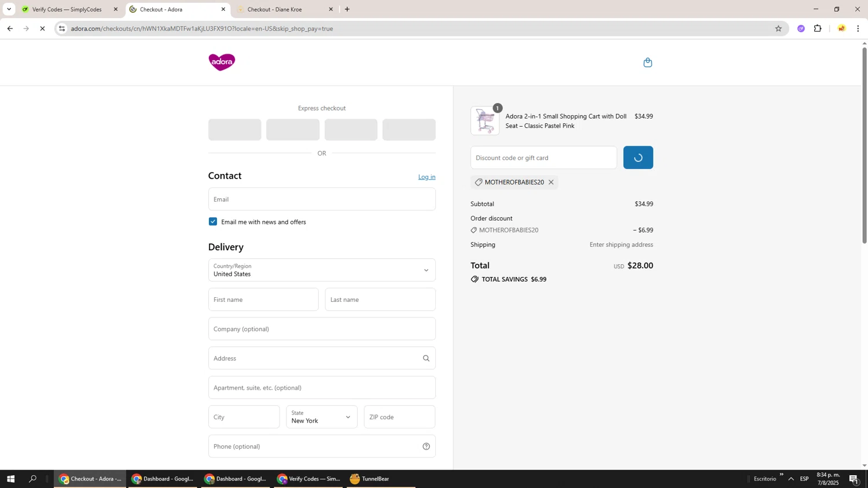Click the Discount code or gift card field
This screenshot has height=488, width=868.
(543, 157)
